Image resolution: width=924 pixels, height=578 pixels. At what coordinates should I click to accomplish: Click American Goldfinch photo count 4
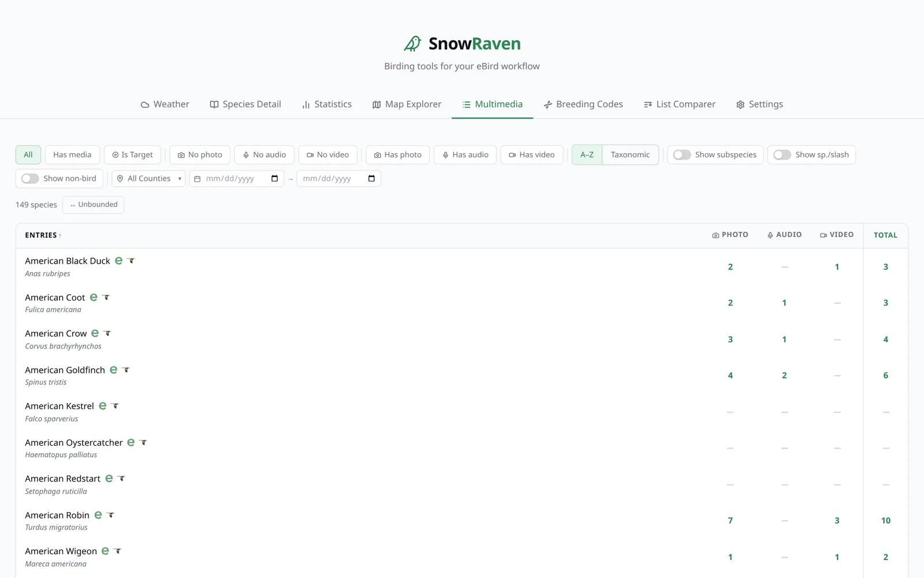(x=731, y=376)
